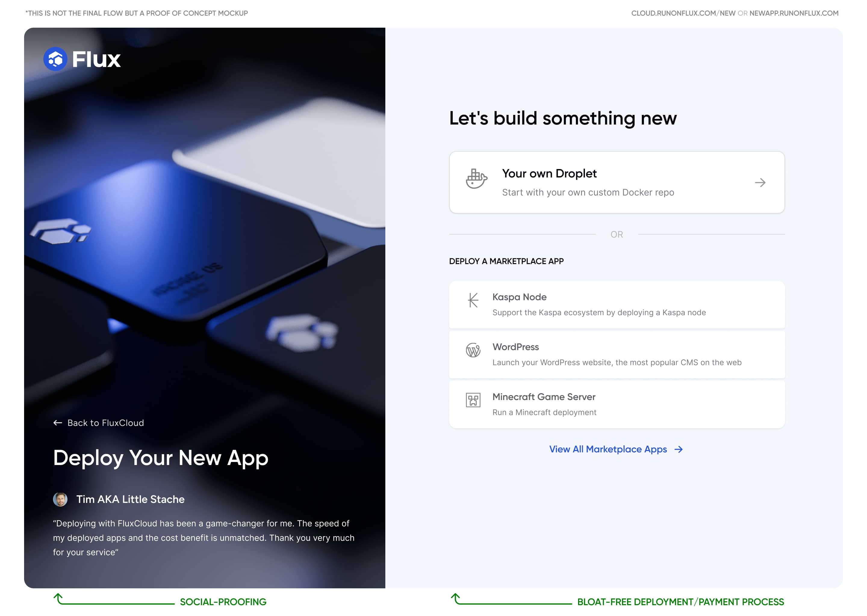This screenshot has width=867, height=616.
Task: Open the Your own Droplet option
Action: pos(617,182)
